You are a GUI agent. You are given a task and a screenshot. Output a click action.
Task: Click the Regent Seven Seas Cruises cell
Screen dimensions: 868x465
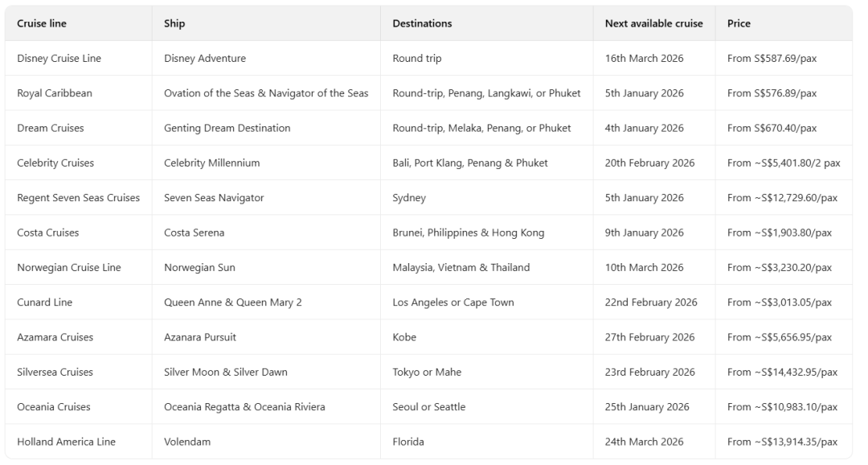pos(78,198)
